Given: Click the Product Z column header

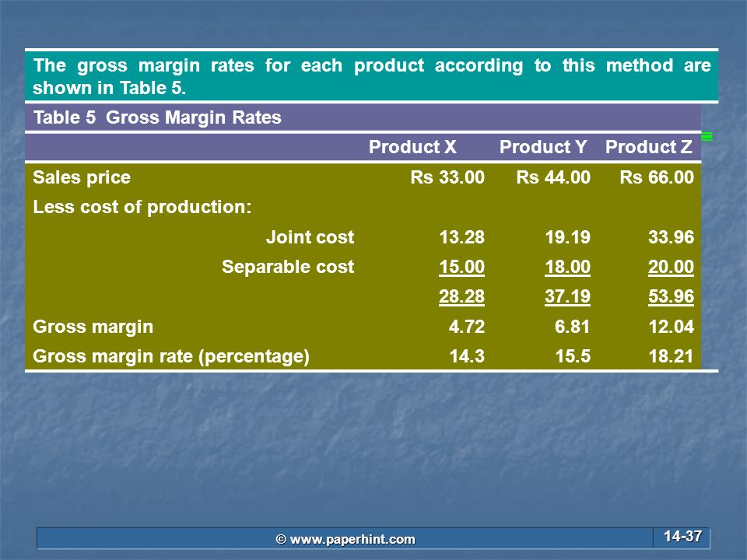Looking at the screenshot, I should click(x=649, y=147).
